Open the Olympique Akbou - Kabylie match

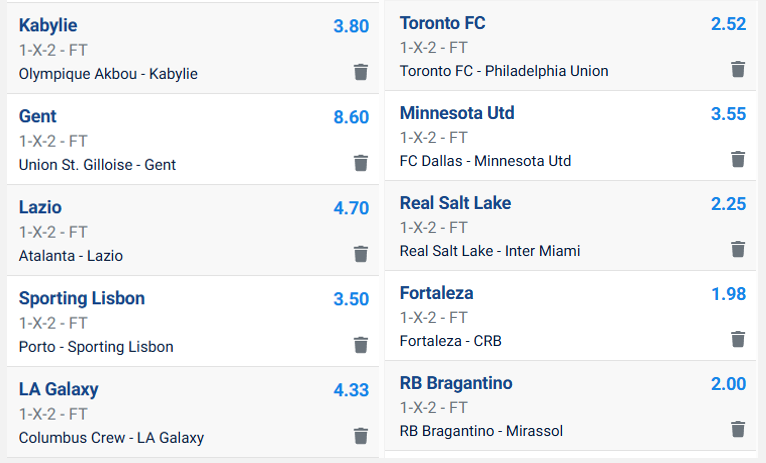coord(108,73)
